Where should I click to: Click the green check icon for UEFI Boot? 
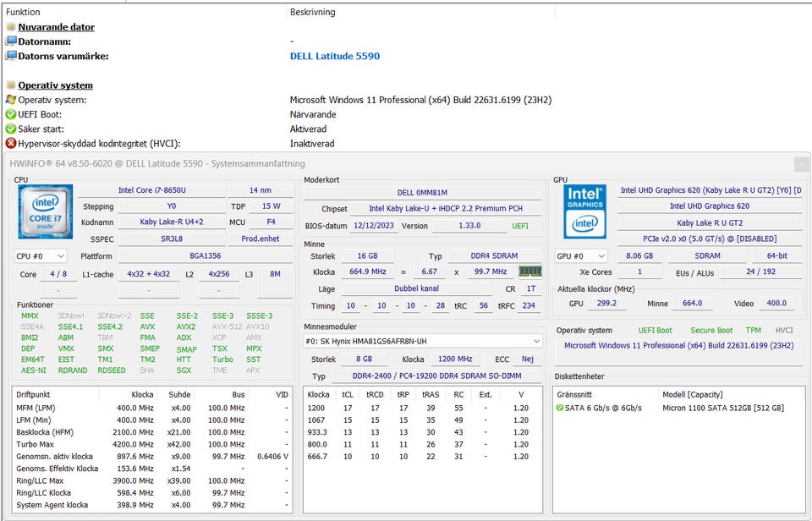(x=11, y=114)
